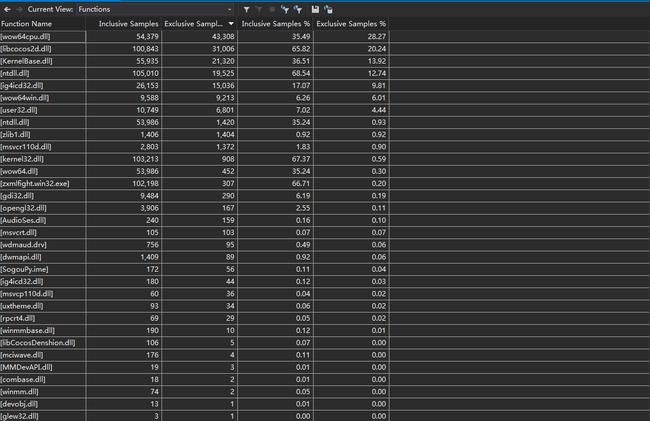Click the 102,198 inclusive samples value
Screen dimensions: 650x421
pos(145,184)
